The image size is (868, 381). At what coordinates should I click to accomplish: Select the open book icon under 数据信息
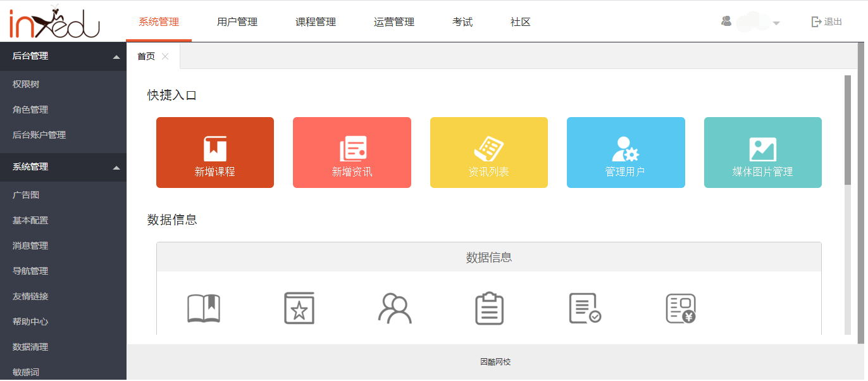point(204,308)
